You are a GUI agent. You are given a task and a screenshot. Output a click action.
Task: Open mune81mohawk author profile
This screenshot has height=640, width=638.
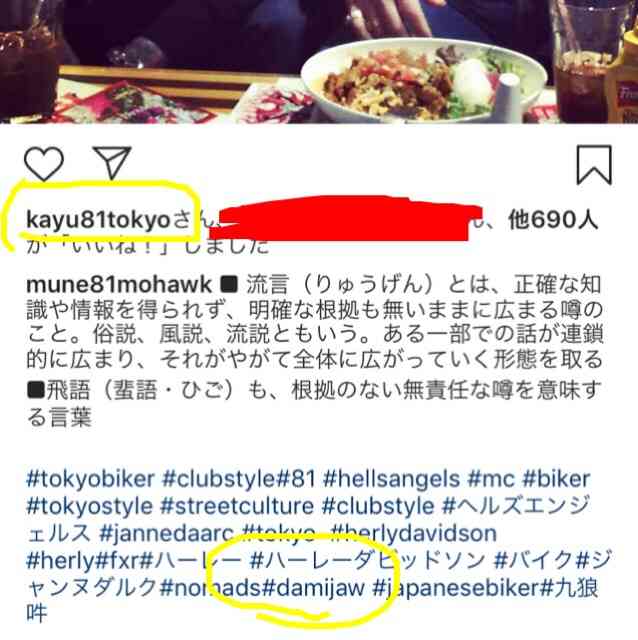tap(119, 284)
